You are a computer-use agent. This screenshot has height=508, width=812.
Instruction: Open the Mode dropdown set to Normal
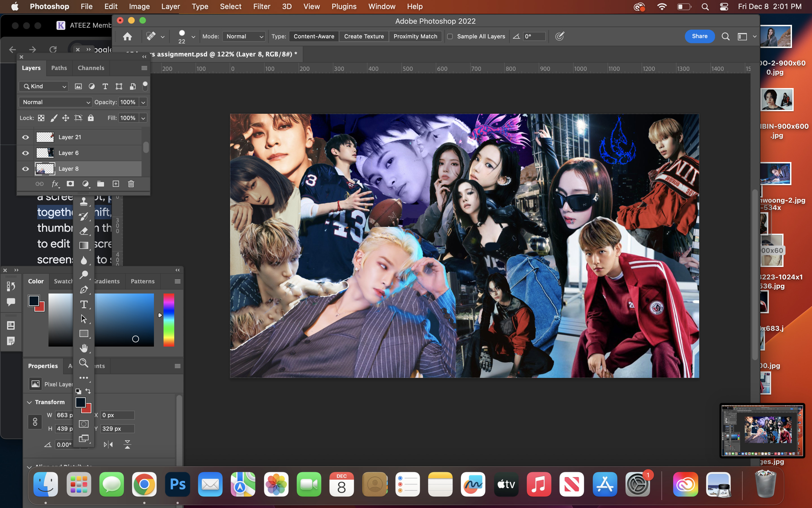pos(244,36)
